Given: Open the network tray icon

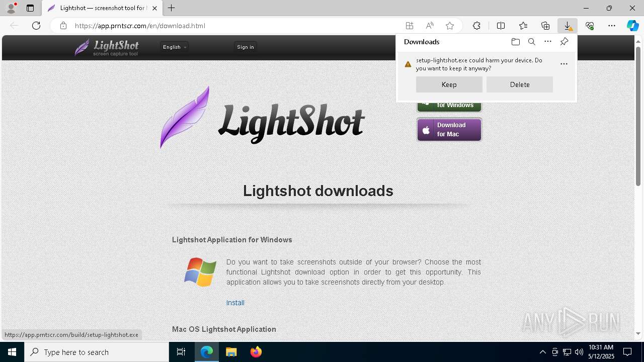Looking at the screenshot, I should pos(567,352).
